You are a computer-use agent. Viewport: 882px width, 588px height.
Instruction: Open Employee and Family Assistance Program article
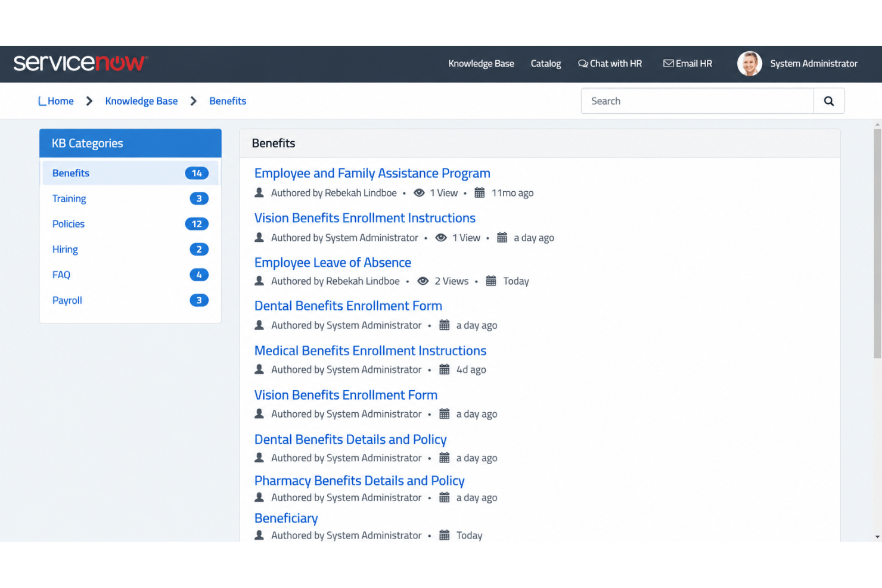[372, 173]
